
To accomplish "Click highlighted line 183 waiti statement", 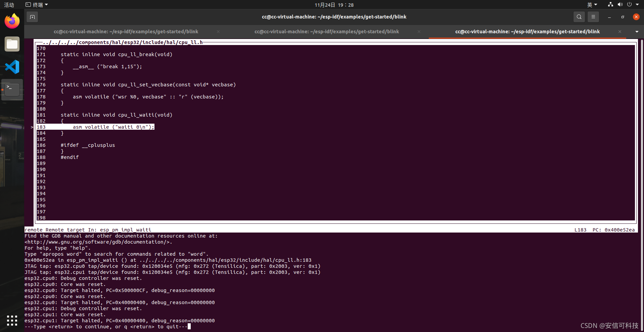I will [96, 127].
